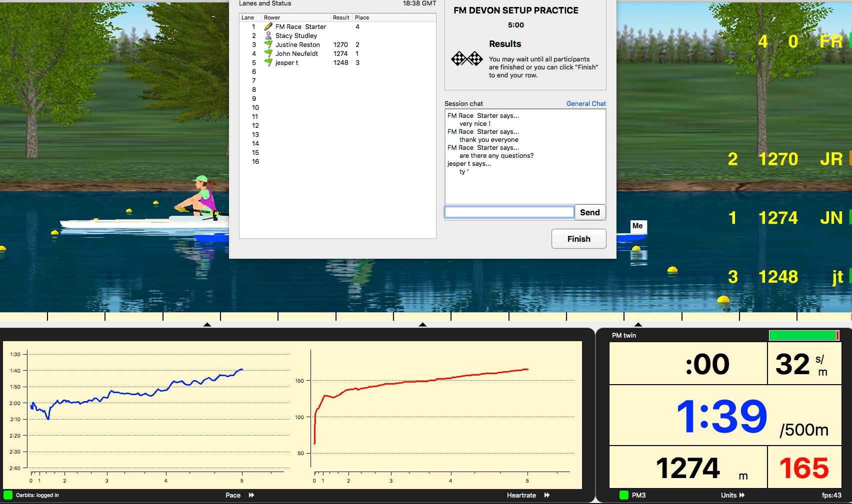Click the Pace graph forward arrows
The height and width of the screenshot is (504, 852).
tap(251, 495)
